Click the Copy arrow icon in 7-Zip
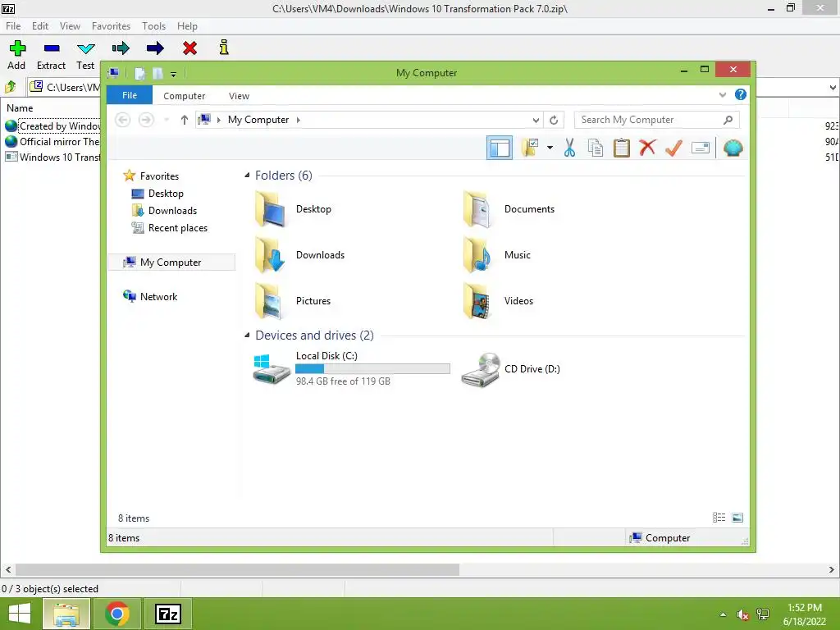 pyautogui.click(x=121, y=48)
